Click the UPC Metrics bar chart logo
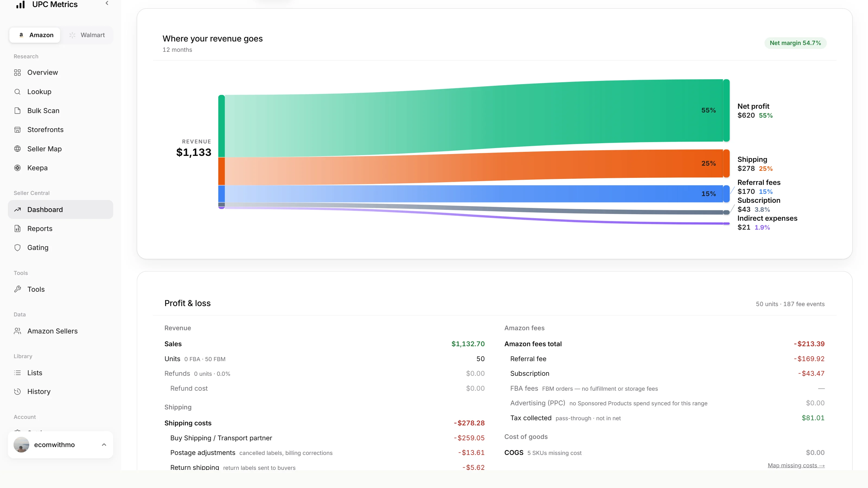This screenshot has width=868, height=488. [21, 4]
